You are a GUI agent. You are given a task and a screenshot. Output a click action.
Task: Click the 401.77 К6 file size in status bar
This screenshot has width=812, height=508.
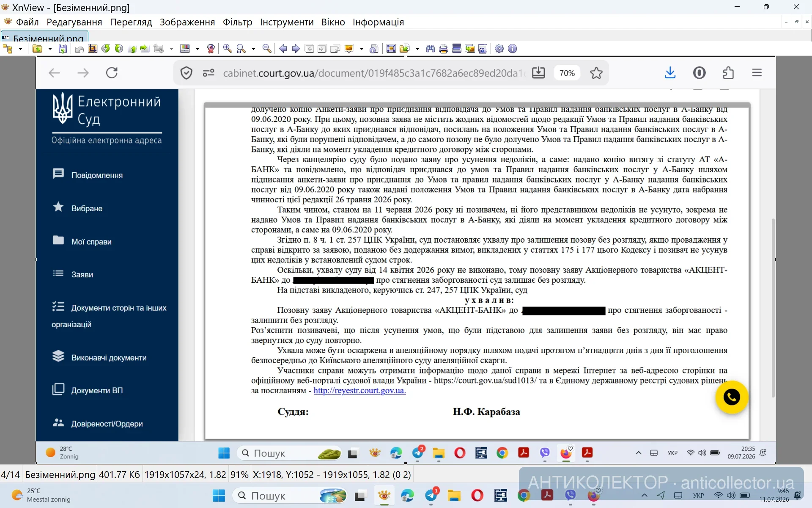point(119,475)
